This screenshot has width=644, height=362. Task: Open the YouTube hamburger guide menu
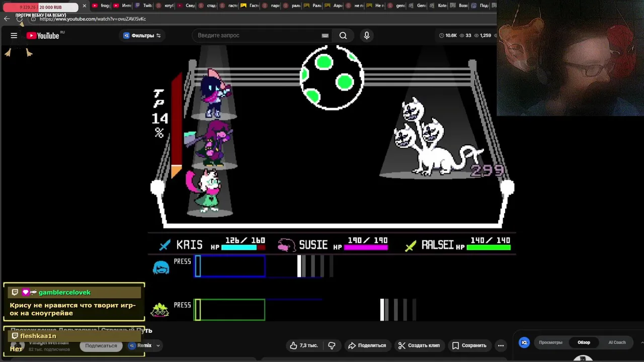(x=14, y=35)
